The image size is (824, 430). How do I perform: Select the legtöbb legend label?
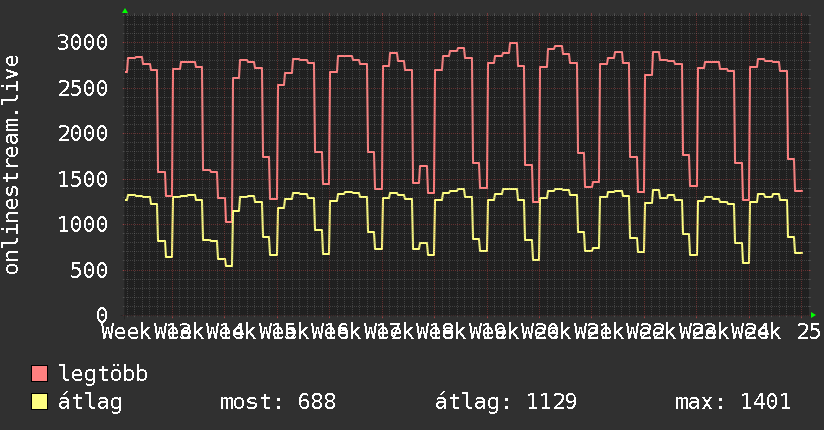103,374
